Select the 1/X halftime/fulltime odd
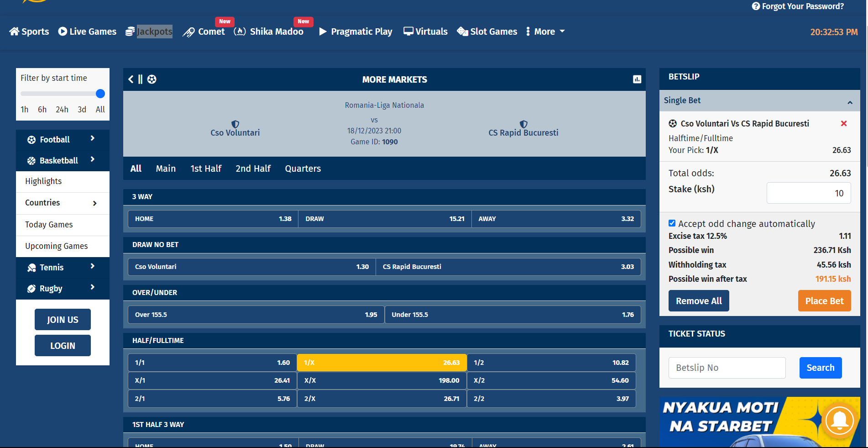The width and height of the screenshot is (868, 448). click(x=382, y=363)
